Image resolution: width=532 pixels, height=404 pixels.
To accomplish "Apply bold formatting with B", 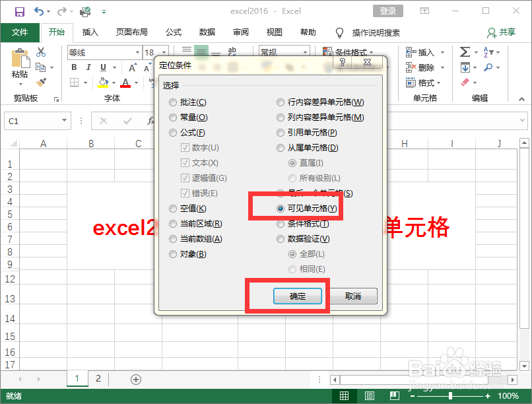I will click(74, 67).
